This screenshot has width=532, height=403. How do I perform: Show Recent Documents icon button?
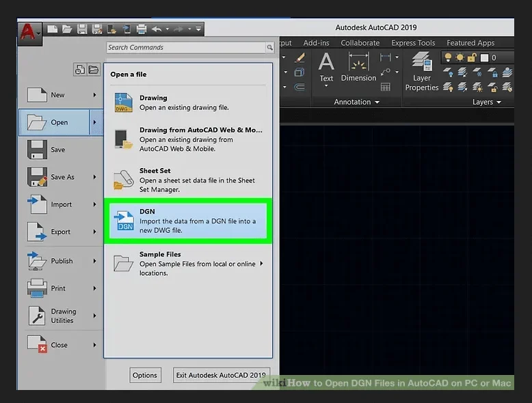[x=80, y=70]
